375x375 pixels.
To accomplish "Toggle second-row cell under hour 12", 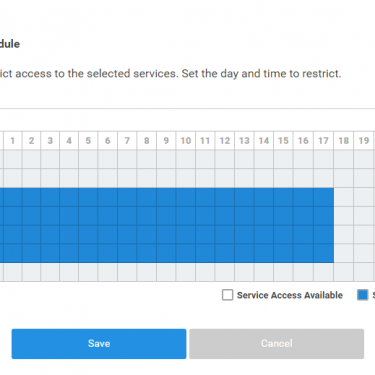I will click(225, 178).
